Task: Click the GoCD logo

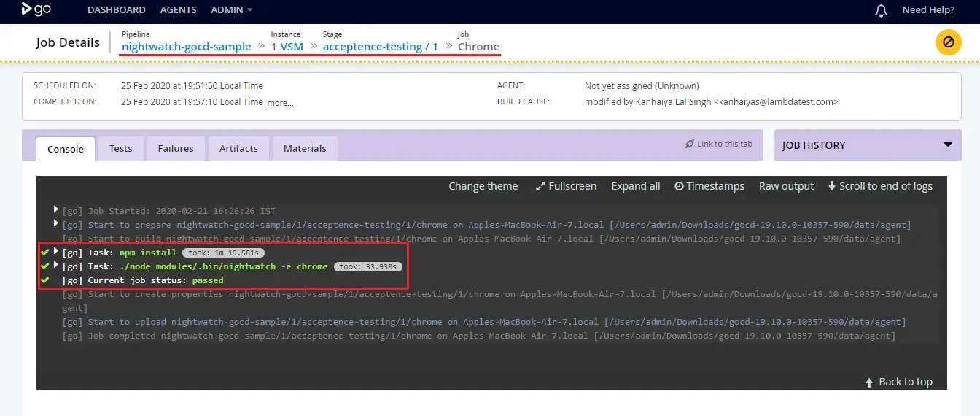Action: point(36,9)
